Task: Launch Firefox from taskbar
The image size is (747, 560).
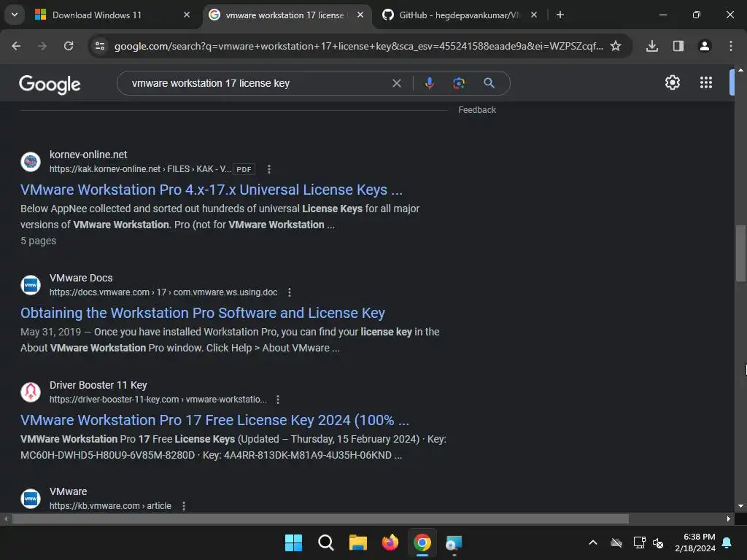Action: 390,542
